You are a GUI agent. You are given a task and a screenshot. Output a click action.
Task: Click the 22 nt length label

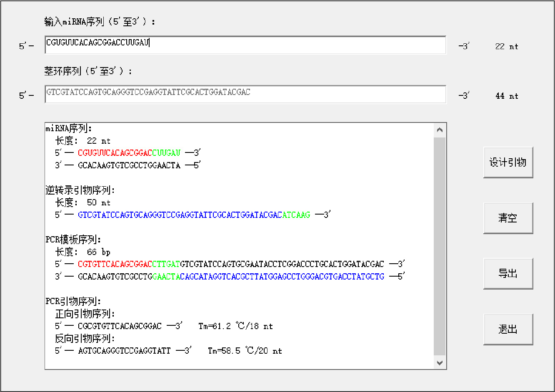[x=506, y=47]
